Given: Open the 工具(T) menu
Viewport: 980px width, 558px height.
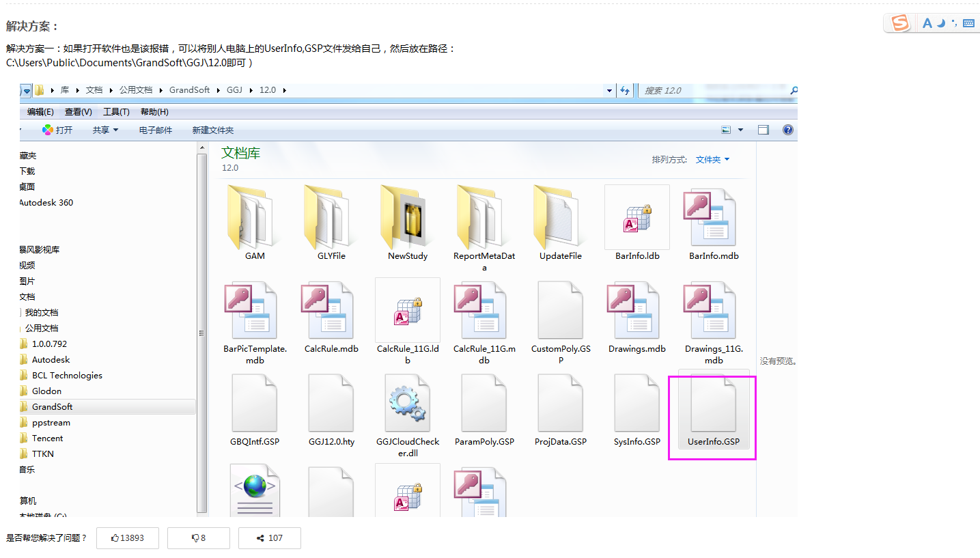Looking at the screenshot, I should click(116, 112).
